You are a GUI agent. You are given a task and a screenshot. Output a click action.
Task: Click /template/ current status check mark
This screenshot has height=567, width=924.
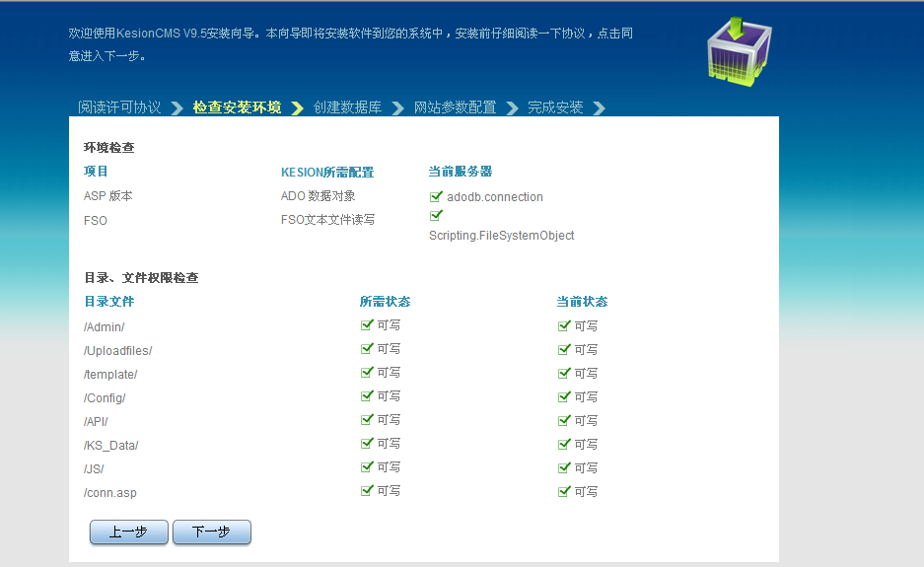tap(564, 373)
